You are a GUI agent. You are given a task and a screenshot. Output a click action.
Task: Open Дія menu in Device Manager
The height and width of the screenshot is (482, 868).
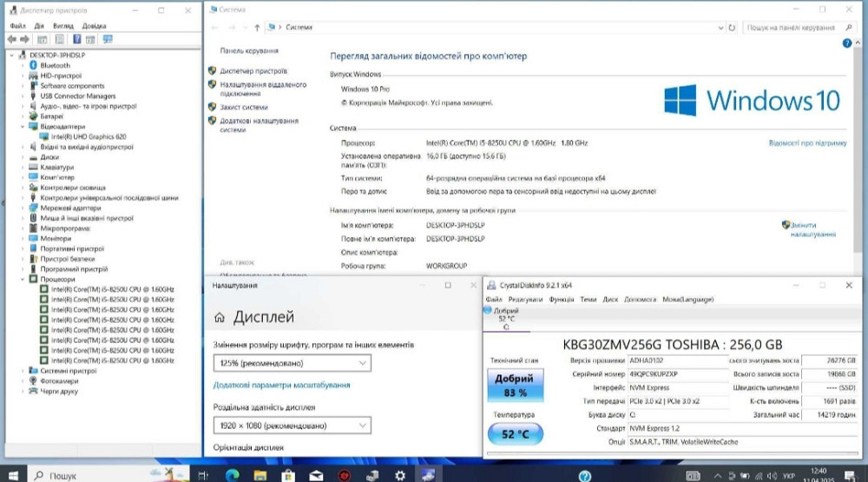tap(39, 26)
